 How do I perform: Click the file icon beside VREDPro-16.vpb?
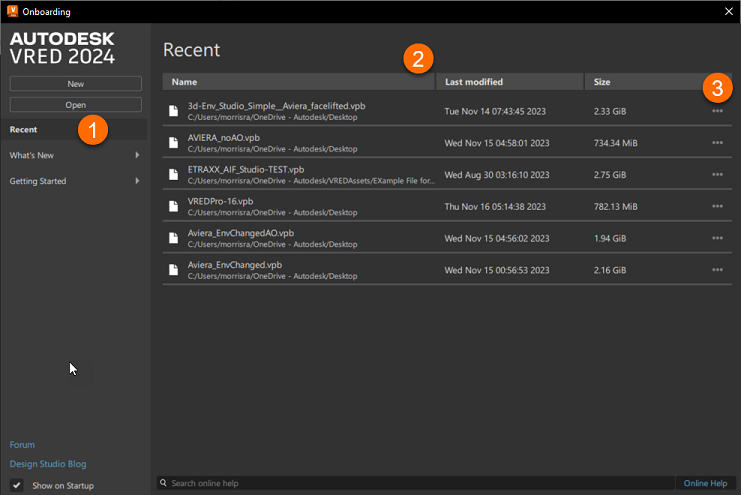[x=173, y=206]
